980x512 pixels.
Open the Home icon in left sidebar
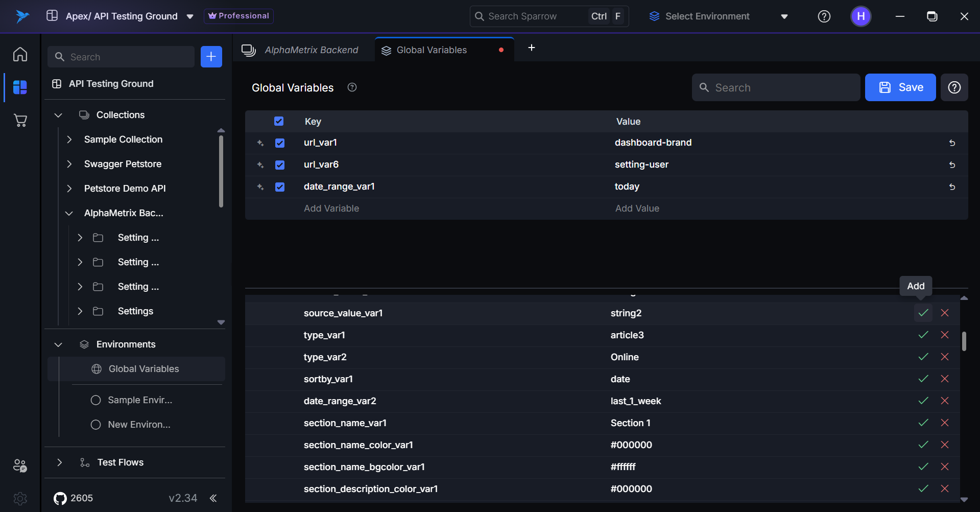coord(20,54)
